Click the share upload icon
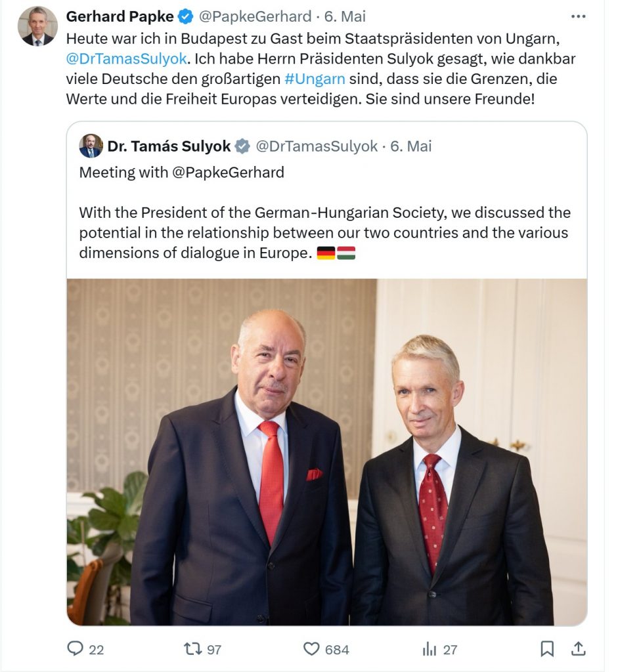The width and height of the screenshot is (618, 672). (x=578, y=649)
